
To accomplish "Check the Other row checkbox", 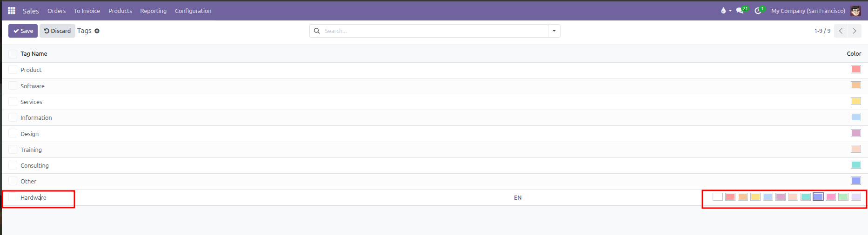I will coord(13,181).
